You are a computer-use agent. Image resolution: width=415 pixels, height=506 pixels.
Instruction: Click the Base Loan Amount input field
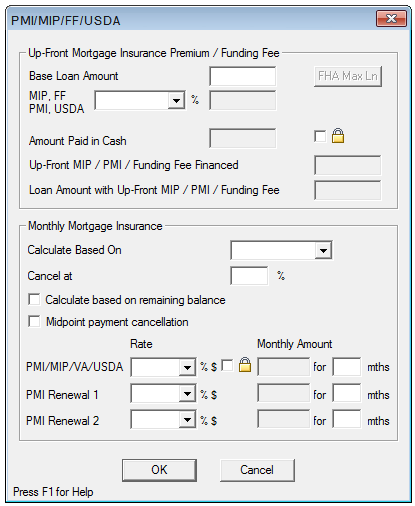pos(243,76)
